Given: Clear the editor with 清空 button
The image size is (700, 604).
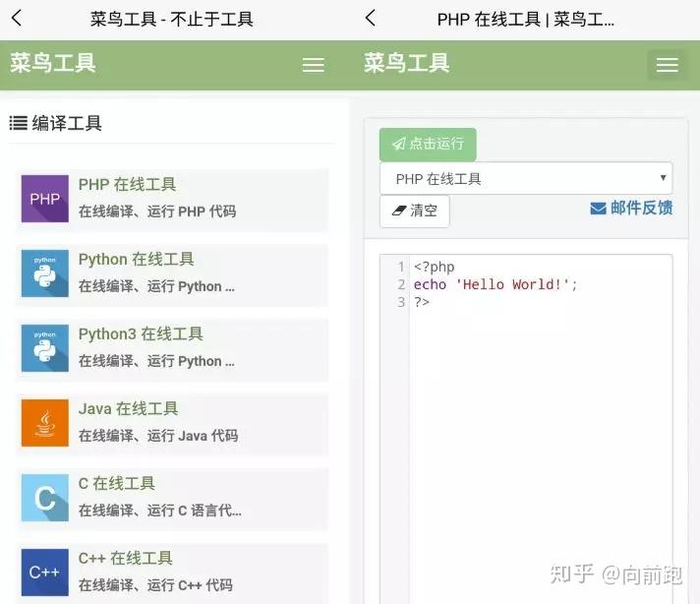Looking at the screenshot, I should 414,211.
